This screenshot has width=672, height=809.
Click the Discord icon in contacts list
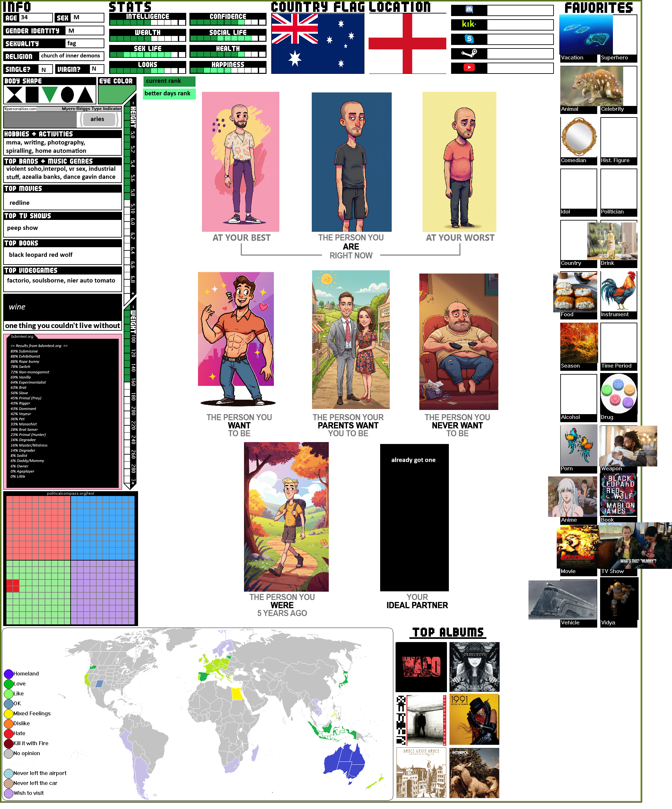coord(469,10)
